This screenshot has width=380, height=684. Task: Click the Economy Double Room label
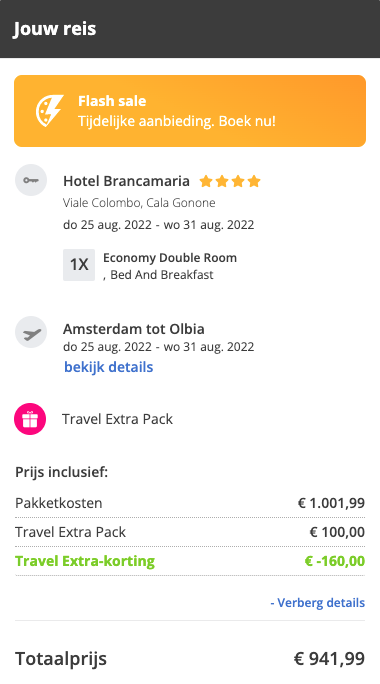click(x=170, y=258)
